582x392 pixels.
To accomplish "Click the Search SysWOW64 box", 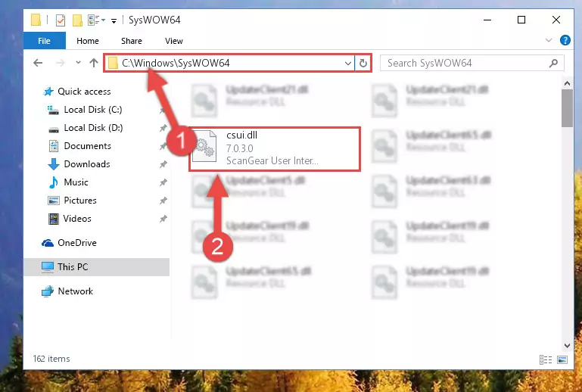I will tap(472, 63).
